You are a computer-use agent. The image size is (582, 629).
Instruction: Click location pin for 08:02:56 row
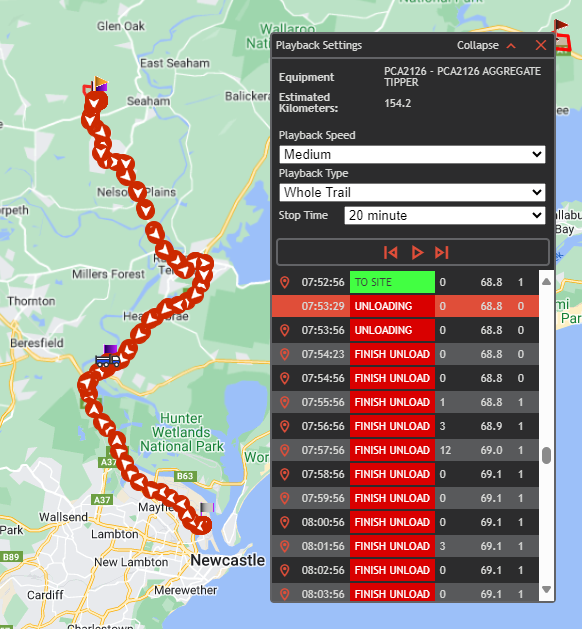pos(284,570)
